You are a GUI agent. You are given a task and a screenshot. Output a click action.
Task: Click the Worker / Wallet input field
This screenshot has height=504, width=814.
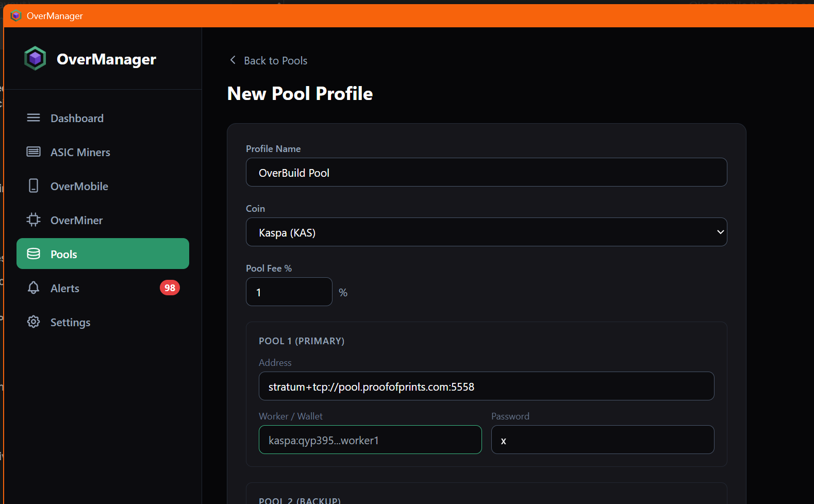(370, 440)
